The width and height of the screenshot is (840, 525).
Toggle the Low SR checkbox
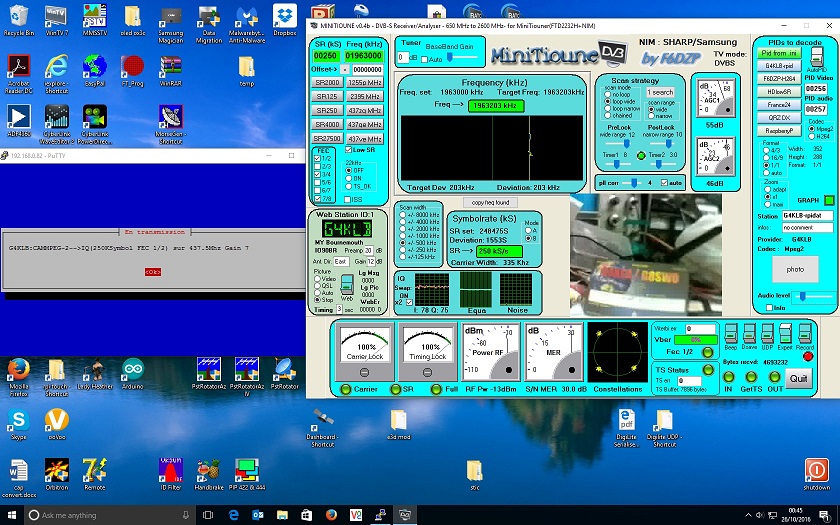[349, 150]
